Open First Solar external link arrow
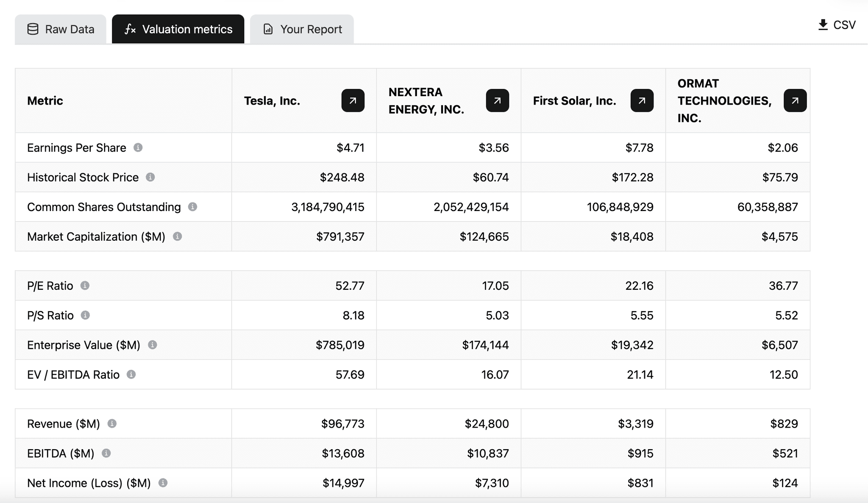Screen dimensions: 868x503 pyautogui.click(x=642, y=100)
